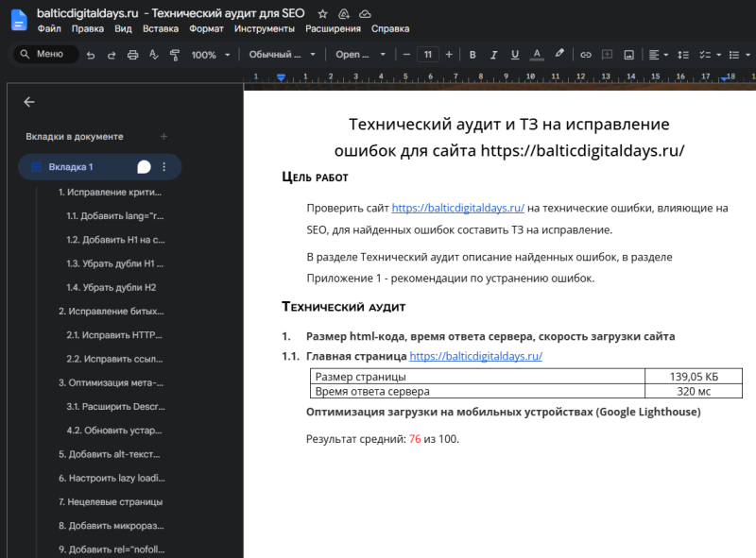Open line and paragraph spacing options

coord(682,55)
